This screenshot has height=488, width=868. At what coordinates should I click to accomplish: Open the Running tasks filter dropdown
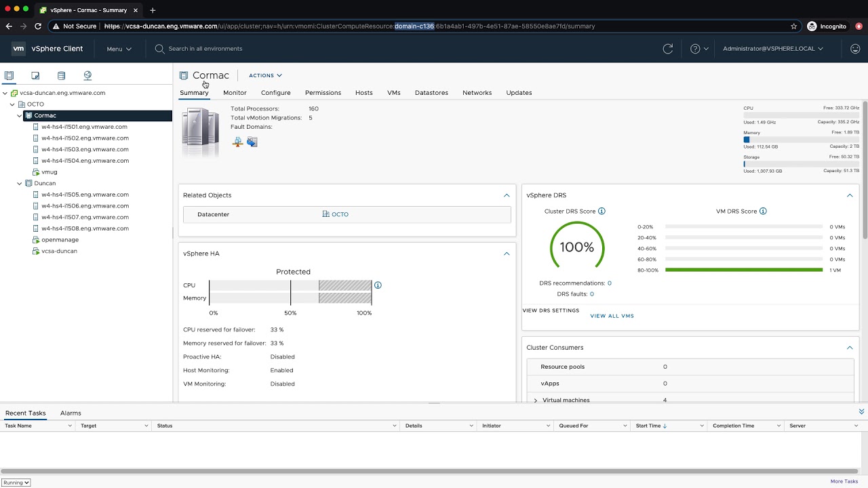[x=16, y=483]
